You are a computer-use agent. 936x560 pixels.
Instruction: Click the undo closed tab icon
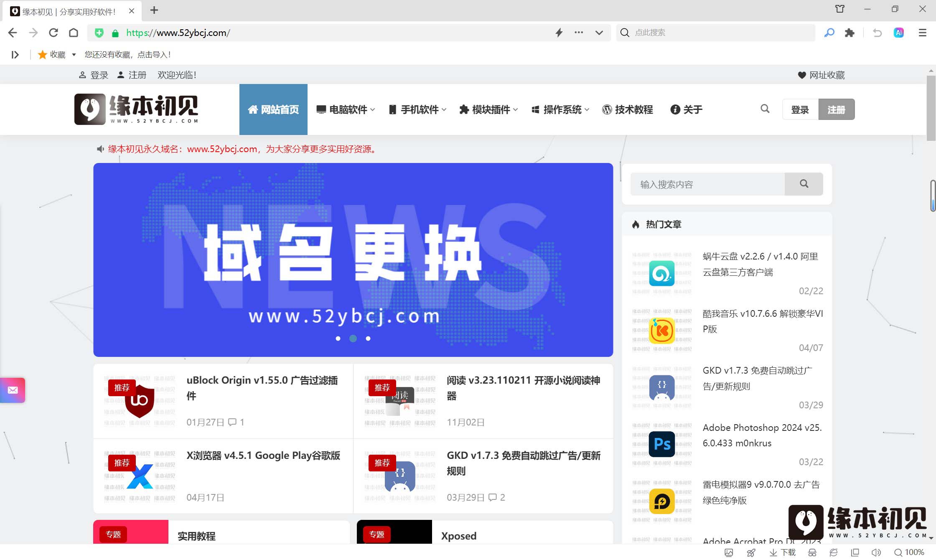(877, 33)
